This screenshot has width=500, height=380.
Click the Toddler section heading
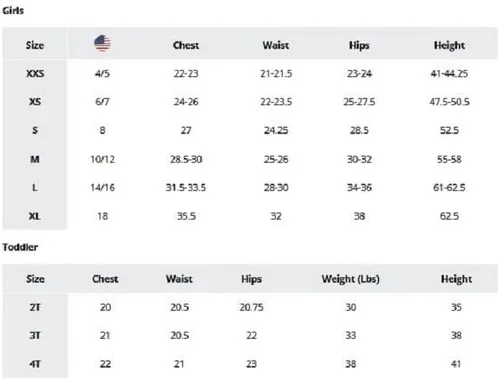(x=20, y=247)
